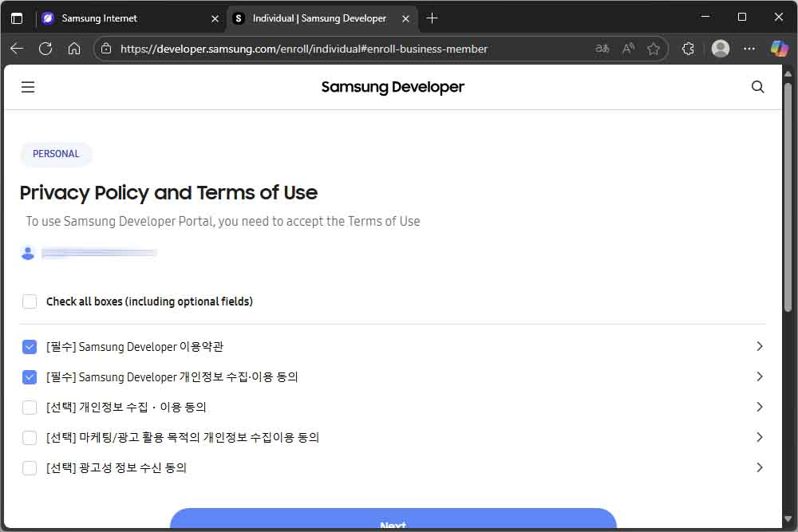Image resolution: width=798 pixels, height=532 pixels.
Task: Click the PERSONAL badge
Action: pos(56,154)
